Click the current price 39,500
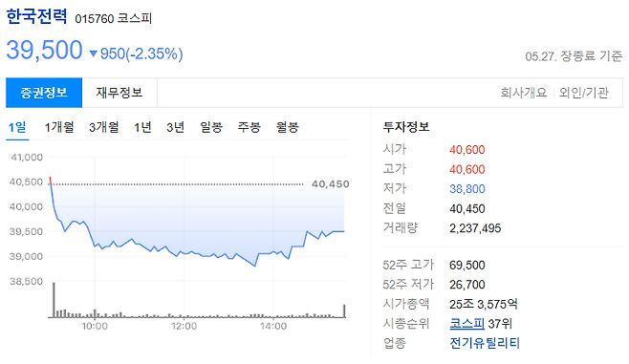Viewport: 629px width, 364px height. (45, 50)
